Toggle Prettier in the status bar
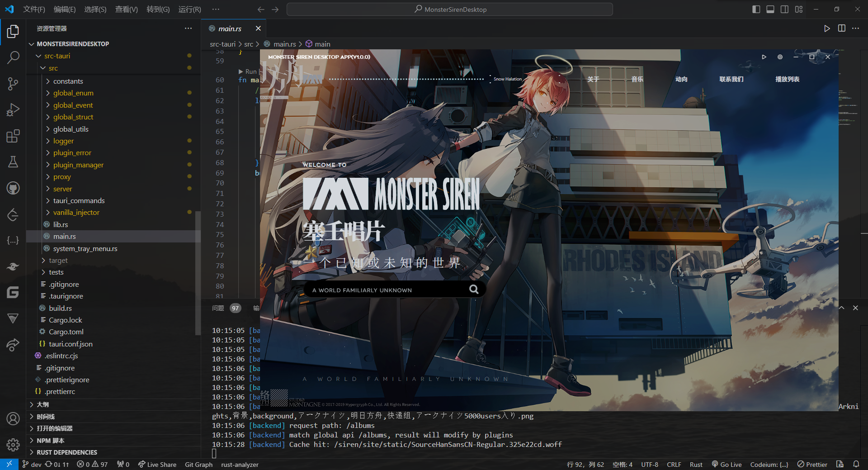 (x=812, y=465)
